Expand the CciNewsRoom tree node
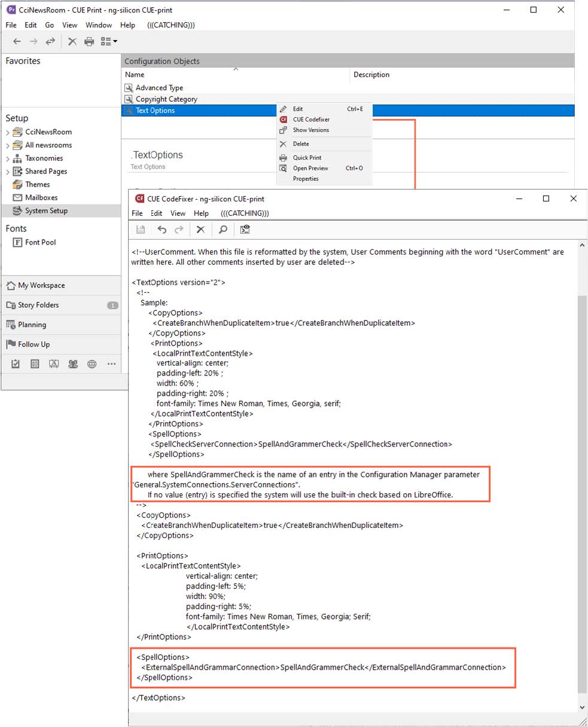Image resolution: width=588 pixels, height=727 pixels. pos(8,132)
